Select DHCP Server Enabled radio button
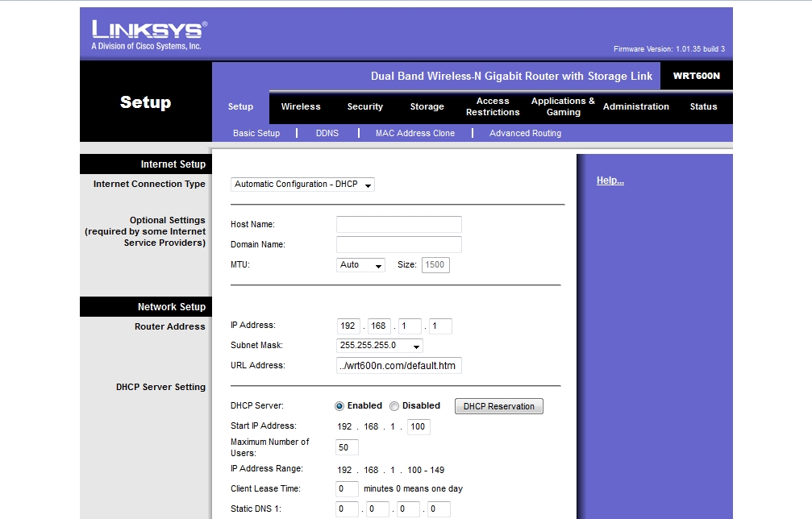This screenshot has height=519, width=812. [339, 406]
